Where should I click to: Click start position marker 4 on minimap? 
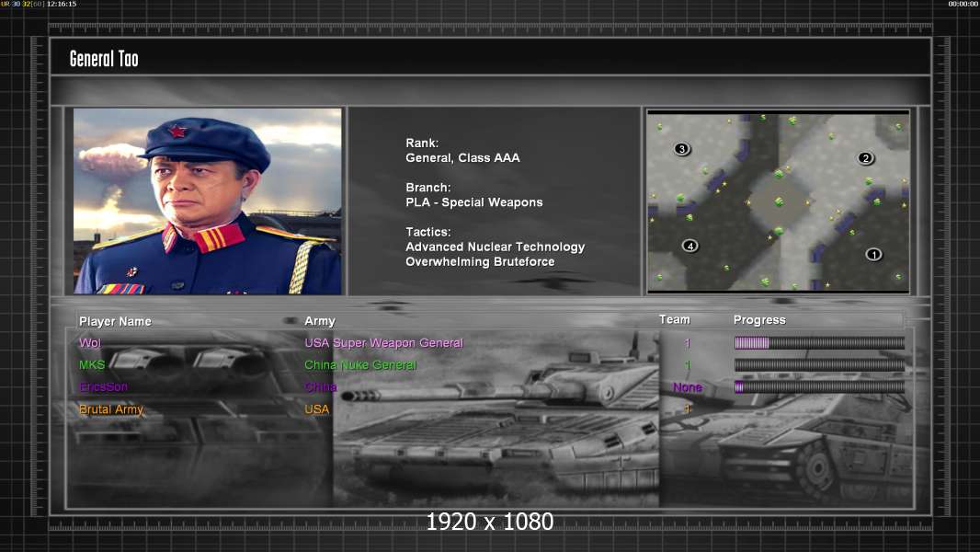point(690,246)
